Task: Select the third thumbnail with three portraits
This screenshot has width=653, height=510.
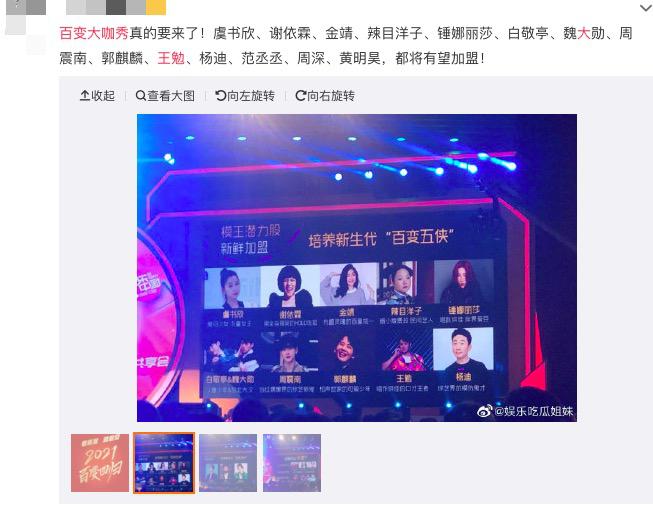Action: pos(228,463)
